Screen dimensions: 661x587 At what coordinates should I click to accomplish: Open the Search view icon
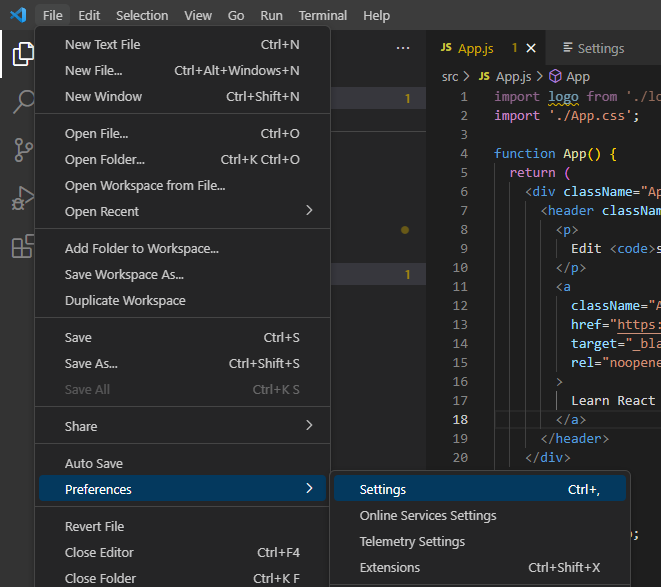(23, 102)
